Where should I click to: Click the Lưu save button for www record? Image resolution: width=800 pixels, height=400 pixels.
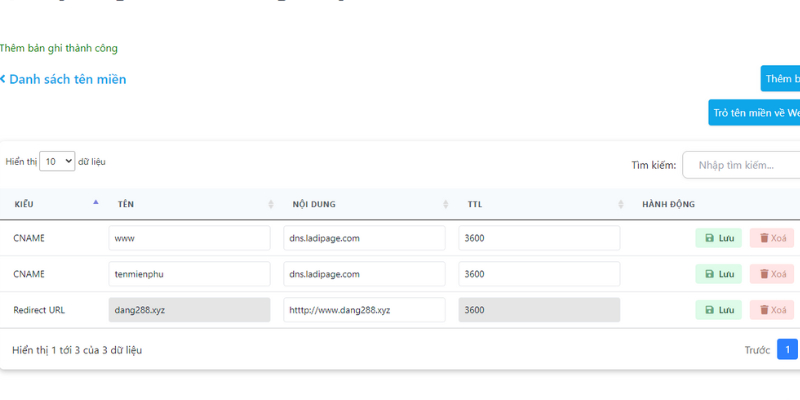point(718,238)
